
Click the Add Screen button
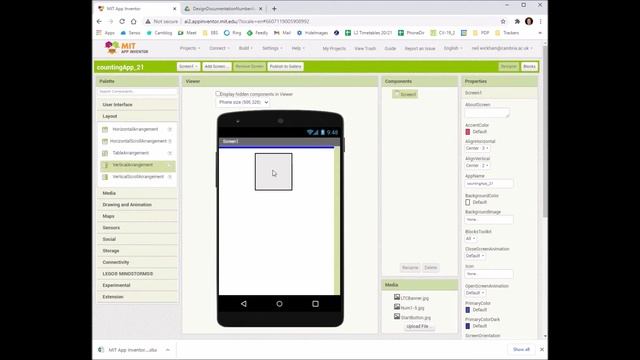coord(216,67)
